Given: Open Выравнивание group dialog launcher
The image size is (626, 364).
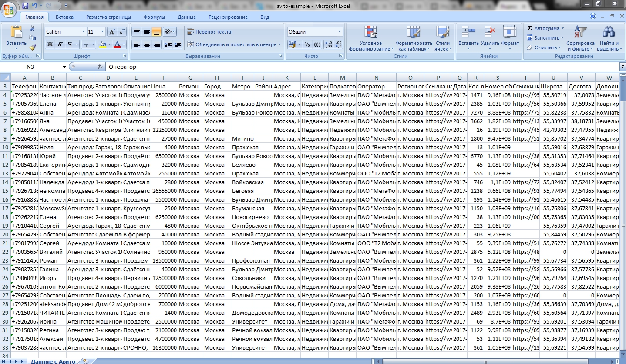Looking at the screenshot, I should click(x=281, y=56).
